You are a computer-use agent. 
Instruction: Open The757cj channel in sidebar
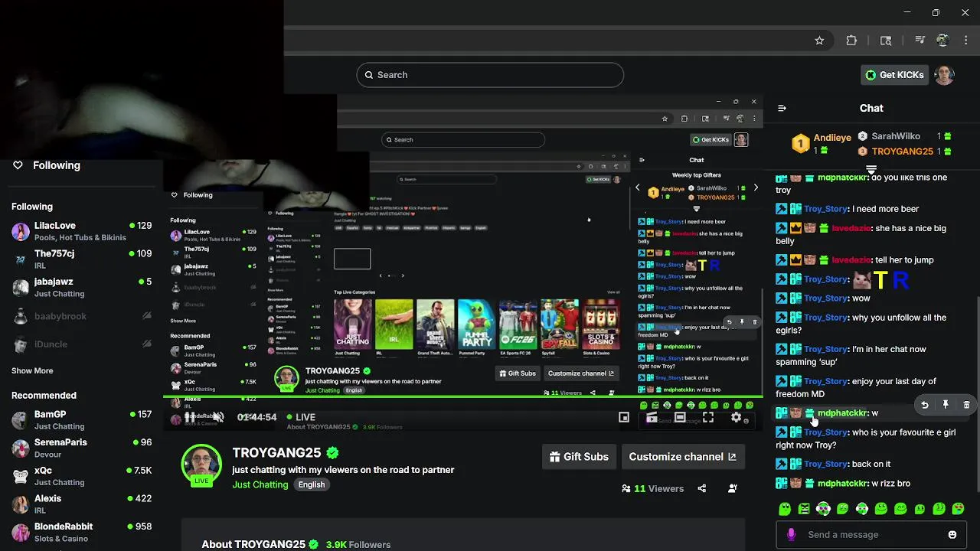click(x=81, y=259)
